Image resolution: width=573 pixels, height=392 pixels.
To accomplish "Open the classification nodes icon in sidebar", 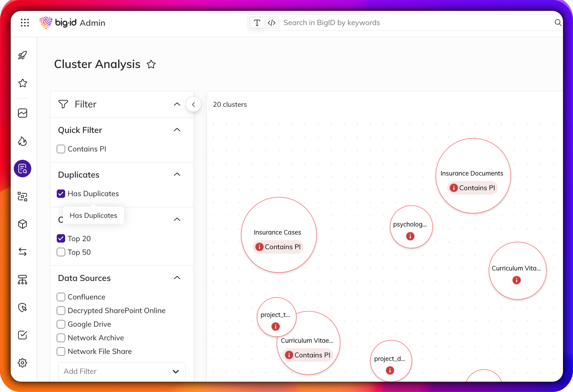I will pyautogui.click(x=22, y=197).
